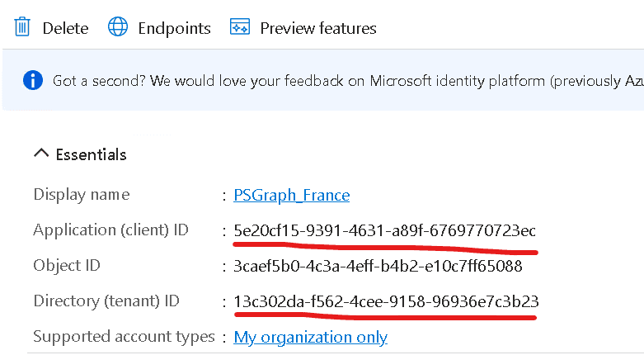Click the Application (client) ID value

coord(385,230)
